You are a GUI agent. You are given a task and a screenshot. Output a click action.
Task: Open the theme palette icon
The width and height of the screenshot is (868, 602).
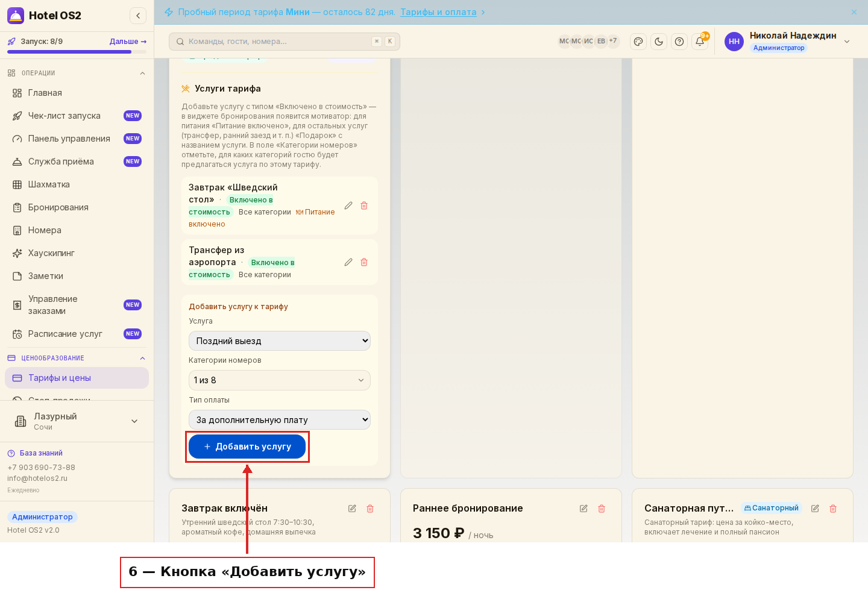coord(638,42)
